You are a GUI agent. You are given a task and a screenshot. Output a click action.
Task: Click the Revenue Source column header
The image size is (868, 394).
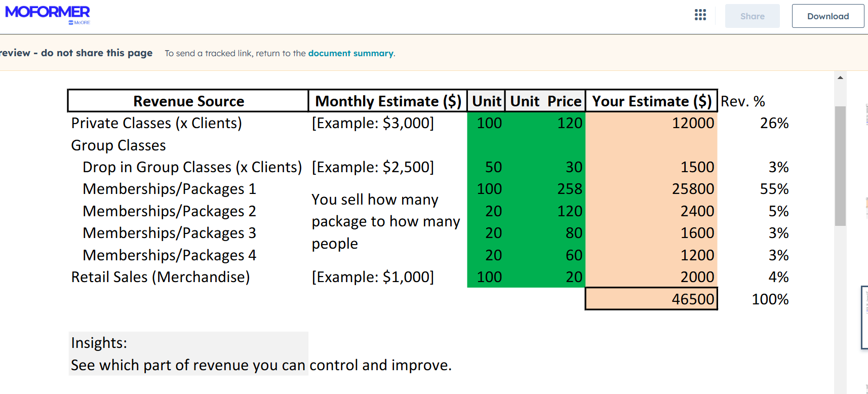pos(188,101)
